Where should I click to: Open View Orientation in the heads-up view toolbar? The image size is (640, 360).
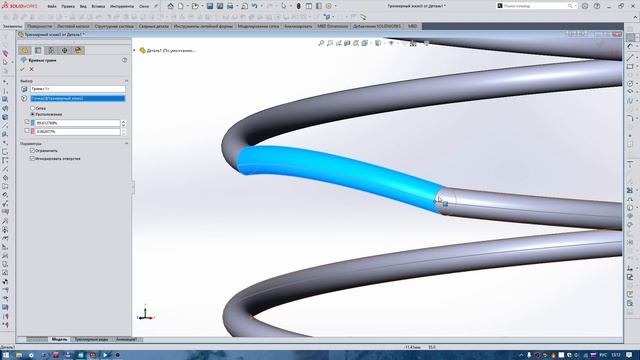click(x=364, y=43)
